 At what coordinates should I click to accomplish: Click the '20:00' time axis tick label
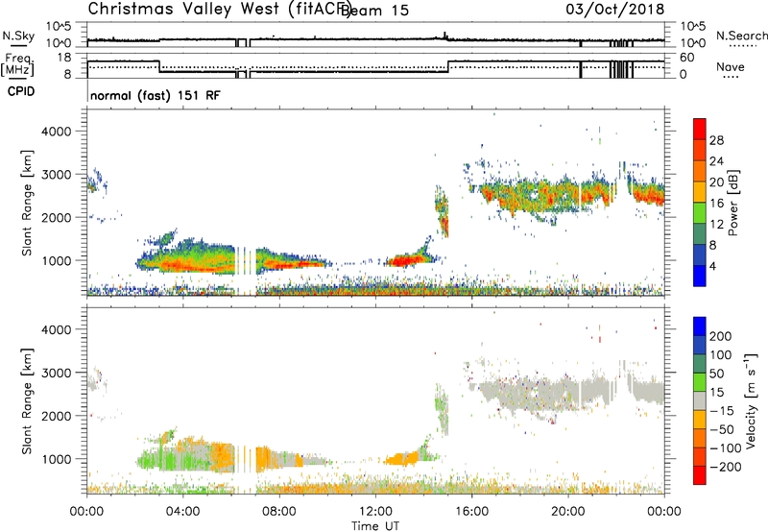[x=567, y=512]
